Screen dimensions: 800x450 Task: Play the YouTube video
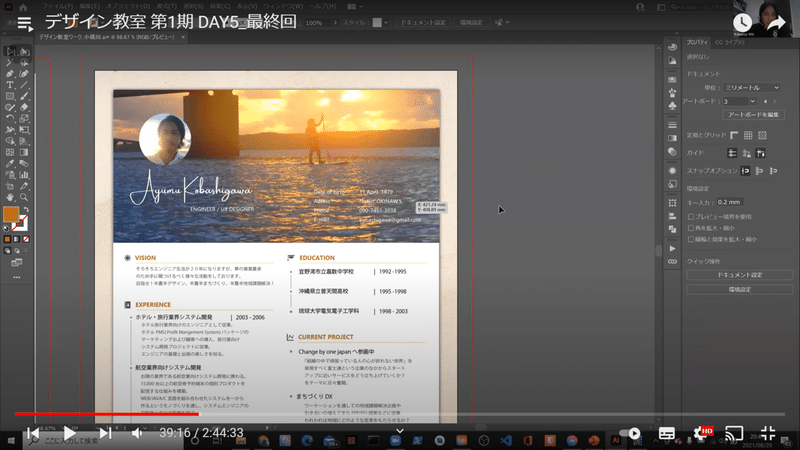pyautogui.click(x=69, y=433)
